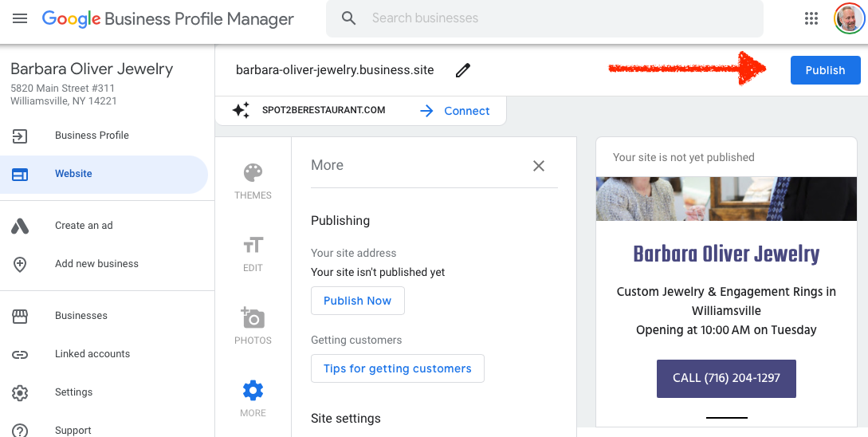Open Linked accounts page

pos(92,354)
